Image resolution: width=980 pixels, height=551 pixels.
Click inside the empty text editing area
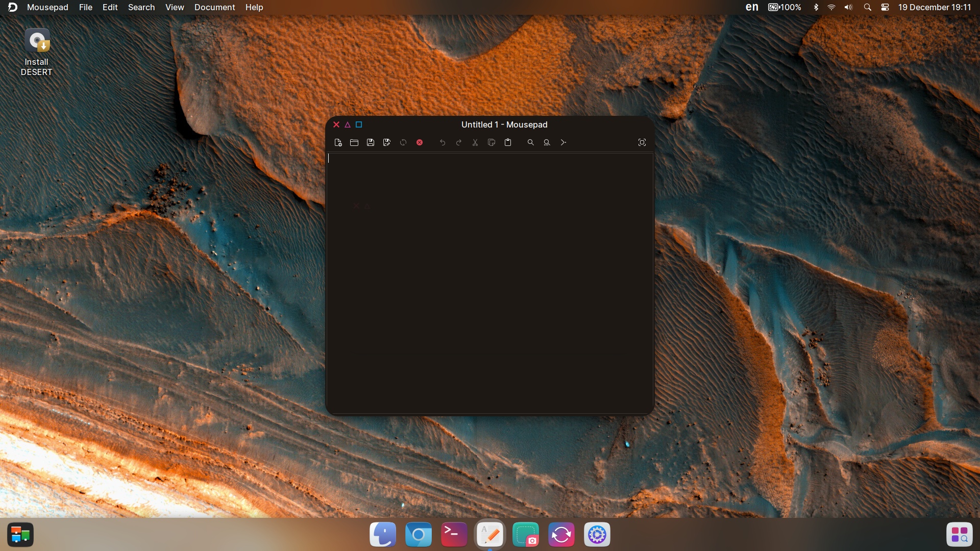[x=490, y=281]
